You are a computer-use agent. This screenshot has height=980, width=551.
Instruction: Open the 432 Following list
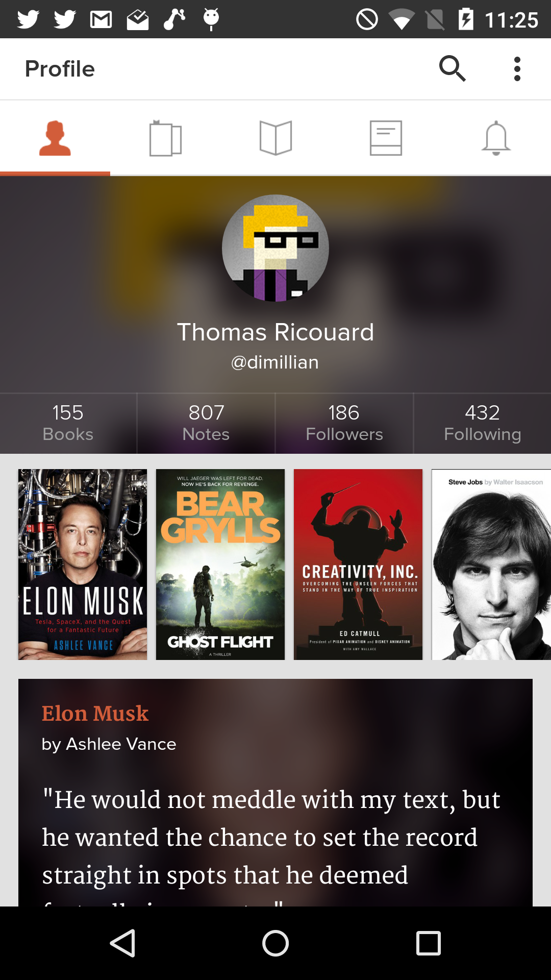pyautogui.click(x=483, y=423)
